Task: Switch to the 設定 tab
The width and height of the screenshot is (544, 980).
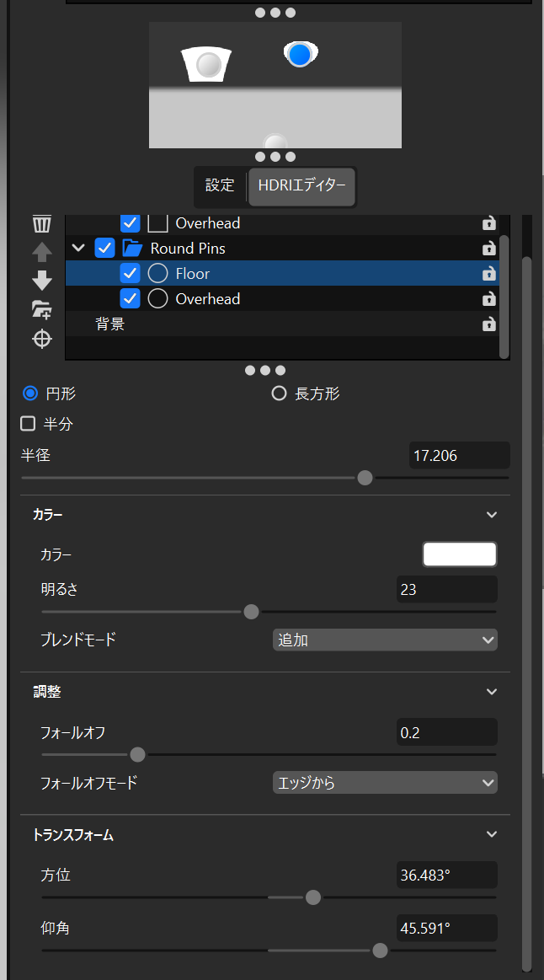Action: (220, 185)
